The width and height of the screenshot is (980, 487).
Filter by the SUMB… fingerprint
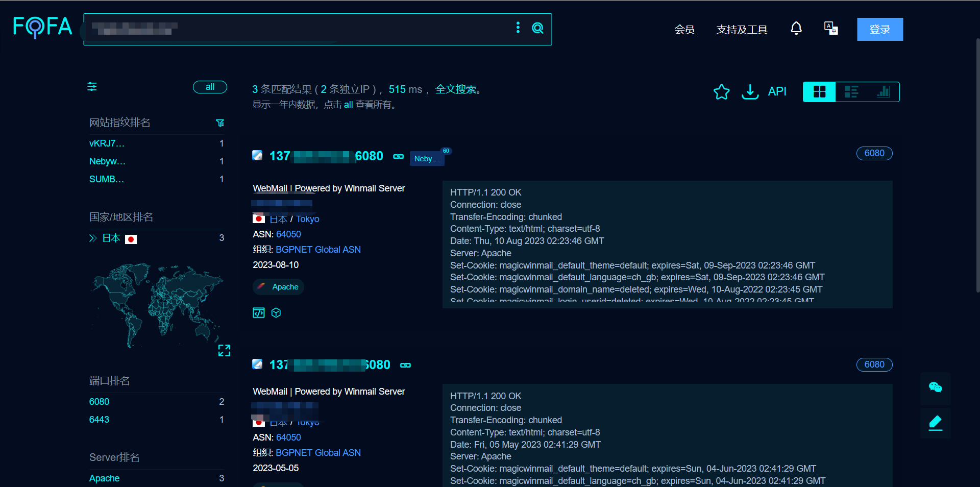(107, 179)
